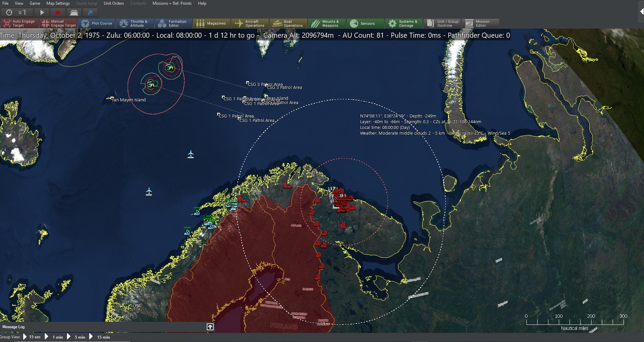Open the Mounts & Weapons panel
Viewport: 644px width, 342px height.
(x=326, y=24)
